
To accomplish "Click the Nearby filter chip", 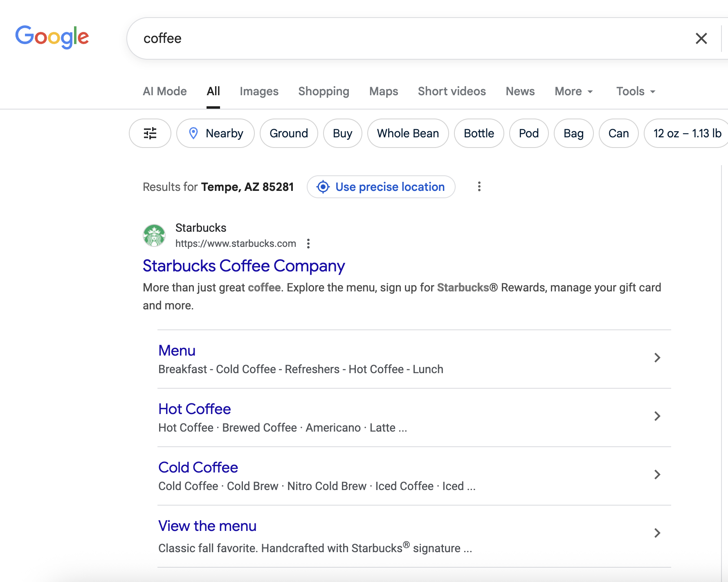I will click(x=216, y=133).
